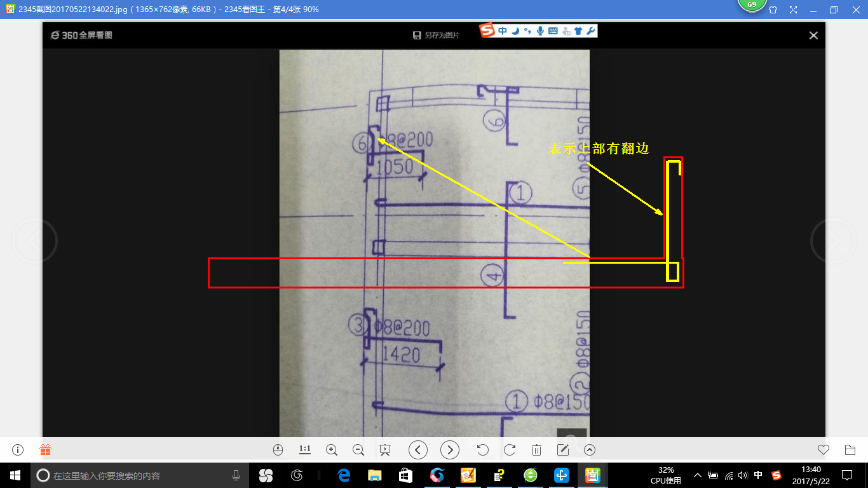Open the yellow question-mark taskbar app
Screen dimensions: 868x488
point(499,475)
